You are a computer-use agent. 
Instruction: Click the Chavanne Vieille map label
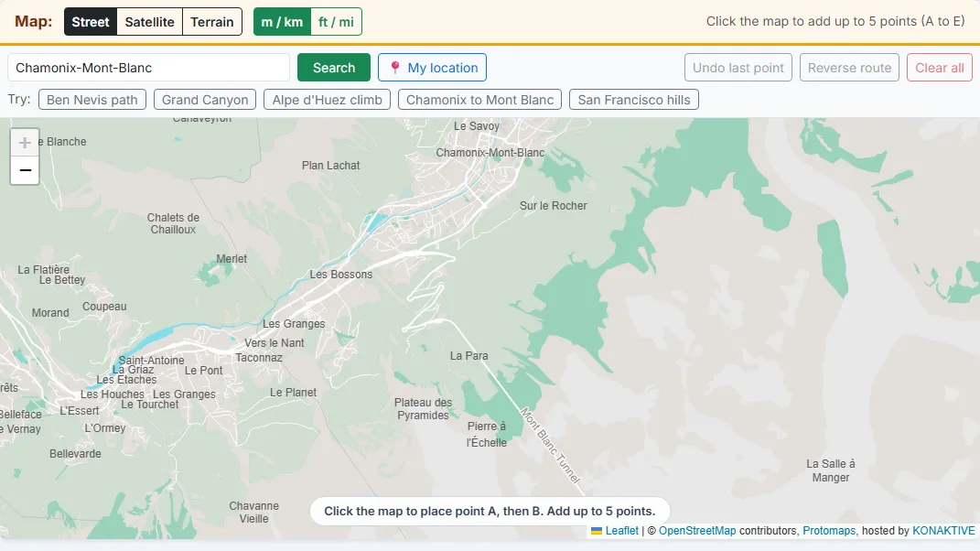click(253, 513)
